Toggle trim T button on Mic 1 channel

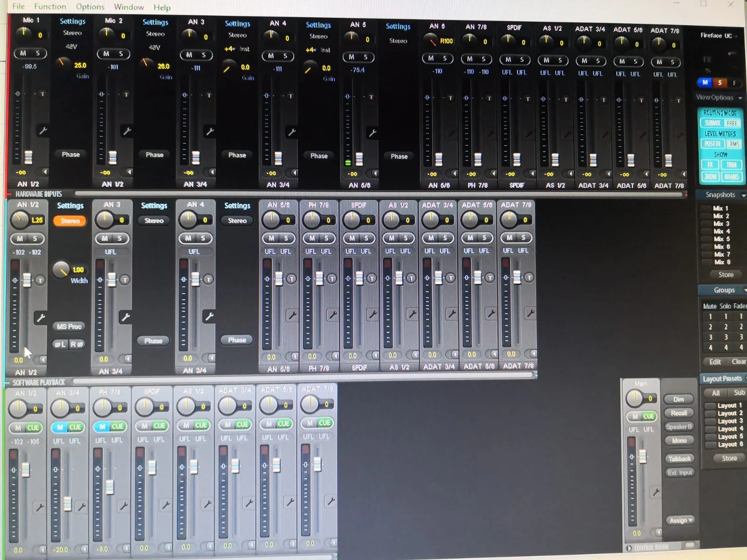click(42, 94)
